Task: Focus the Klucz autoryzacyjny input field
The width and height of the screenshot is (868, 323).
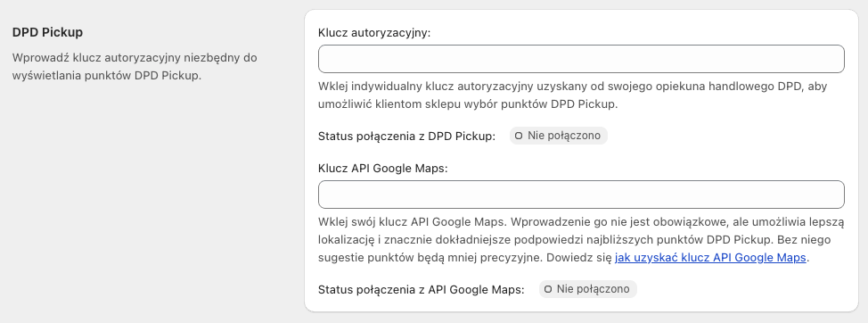Action: click(581, 59)
